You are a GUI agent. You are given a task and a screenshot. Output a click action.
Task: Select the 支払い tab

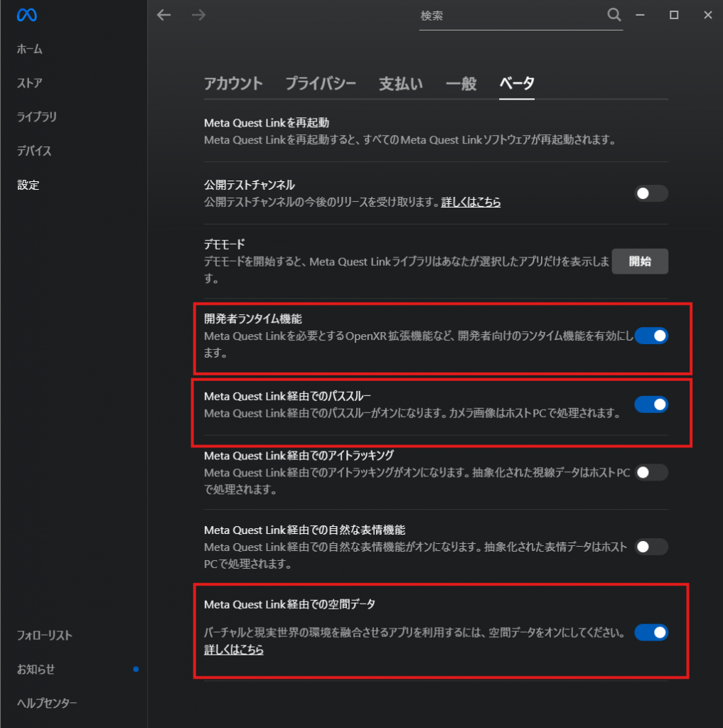tap(401, 83)
